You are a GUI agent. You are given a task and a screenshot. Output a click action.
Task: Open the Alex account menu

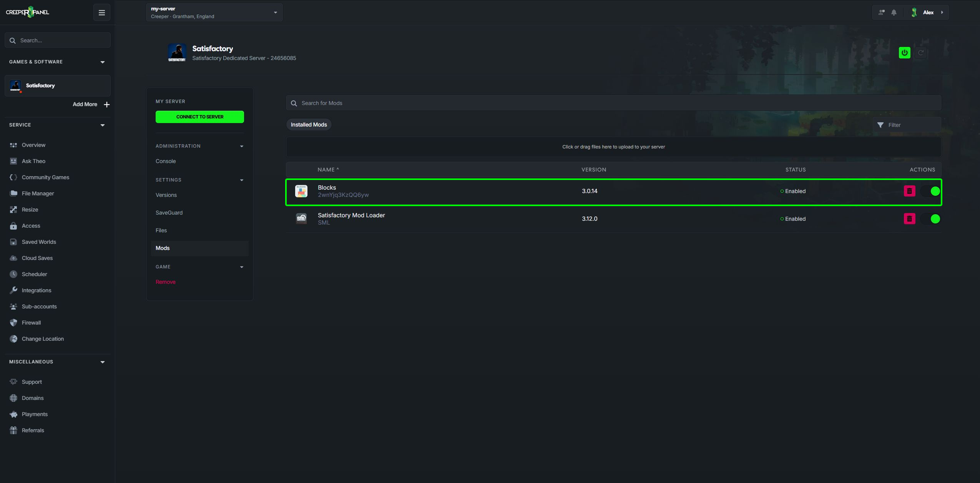928,12
